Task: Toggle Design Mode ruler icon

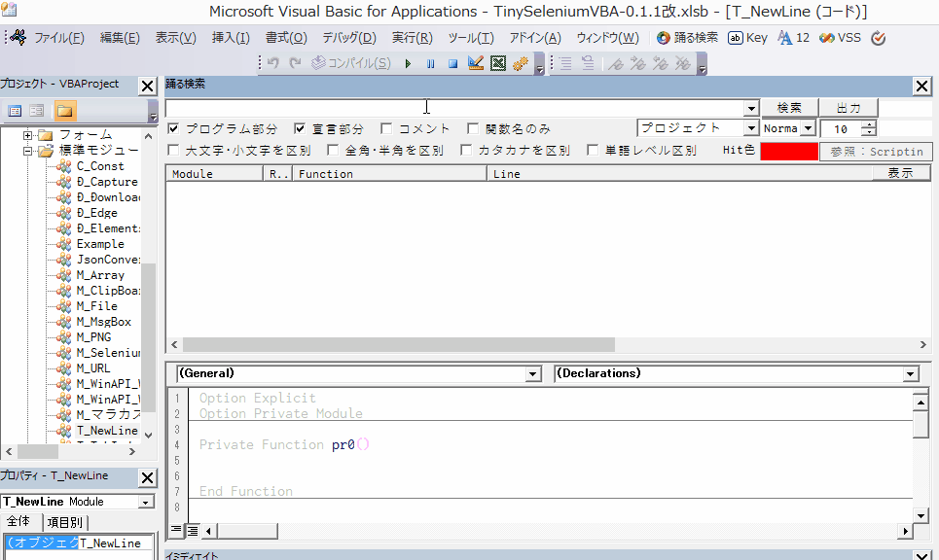Action: [476, 63]
